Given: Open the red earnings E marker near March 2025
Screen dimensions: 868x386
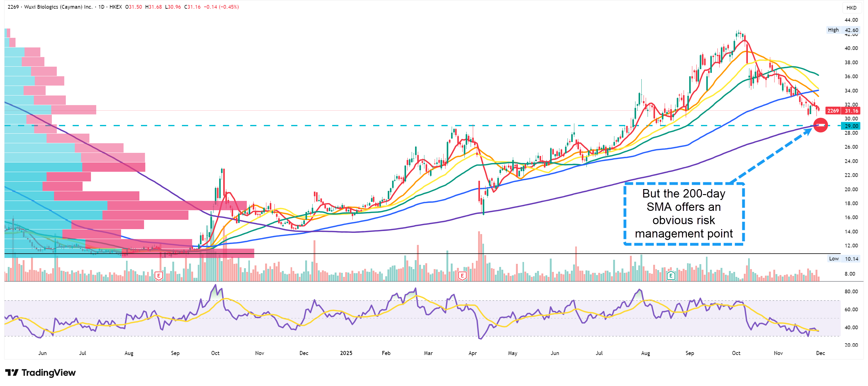Looking at the screenshot, I should (462, 276).
